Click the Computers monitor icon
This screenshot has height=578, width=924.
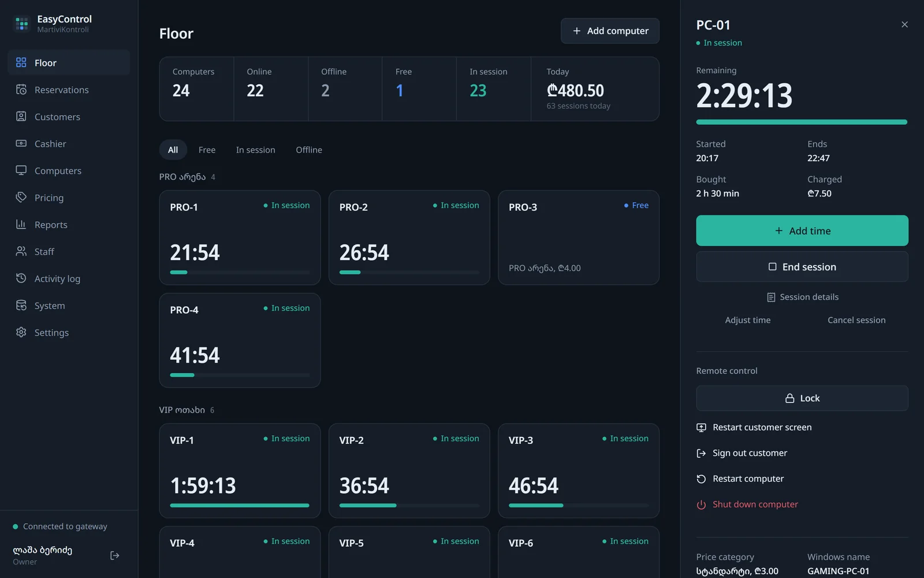pyautogui.click(x=21, y=171)
